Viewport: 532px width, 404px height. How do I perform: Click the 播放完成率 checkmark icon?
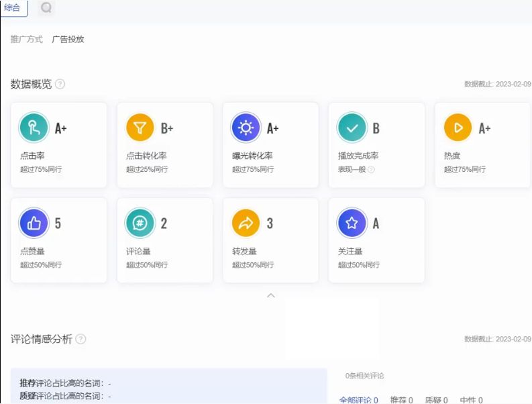click(352, 128)
